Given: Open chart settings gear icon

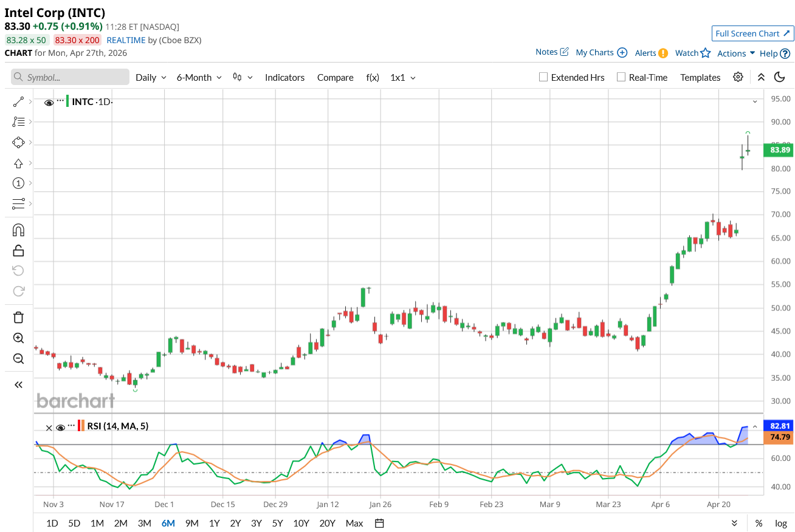Looking at the screenshot, I should (x=738, y=77).
